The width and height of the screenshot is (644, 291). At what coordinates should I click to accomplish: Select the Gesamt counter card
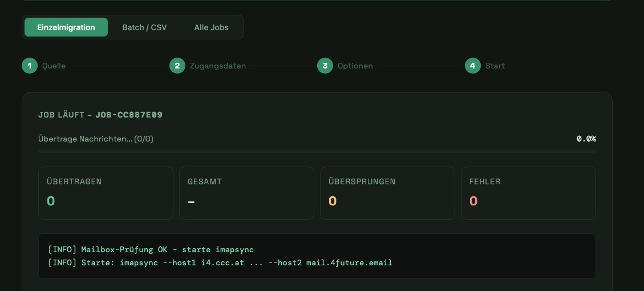point(246,193)
